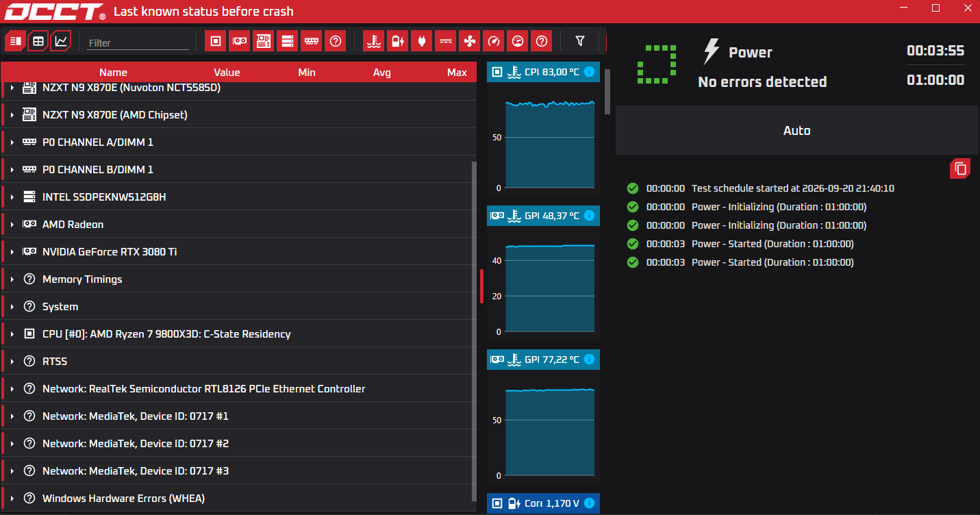Click the Auto button

tap(797, 130)
